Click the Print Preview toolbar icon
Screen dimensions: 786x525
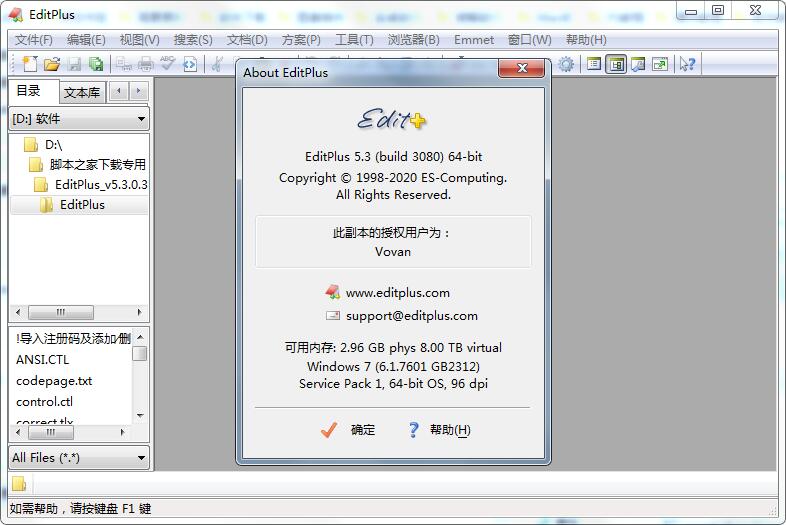123,64
